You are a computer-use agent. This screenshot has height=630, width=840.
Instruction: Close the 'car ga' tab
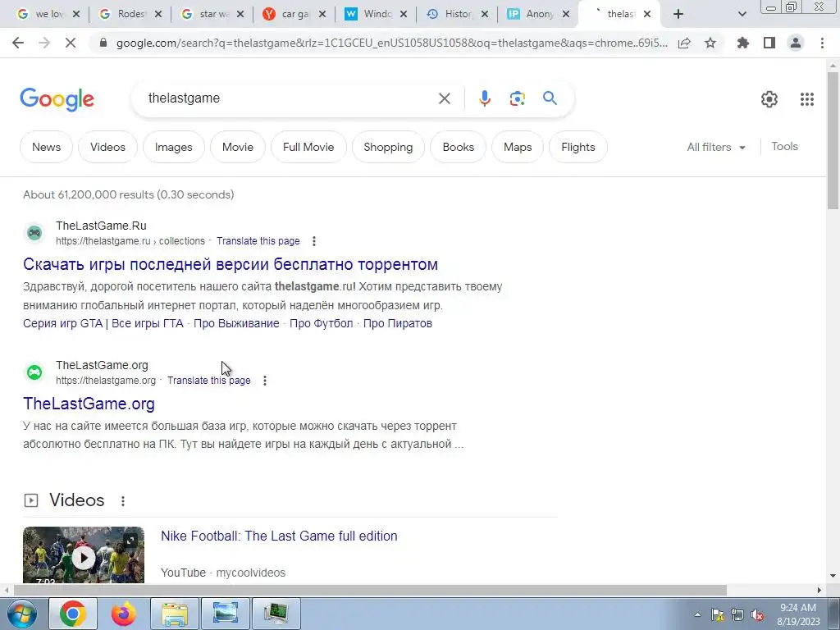[322, 15]
